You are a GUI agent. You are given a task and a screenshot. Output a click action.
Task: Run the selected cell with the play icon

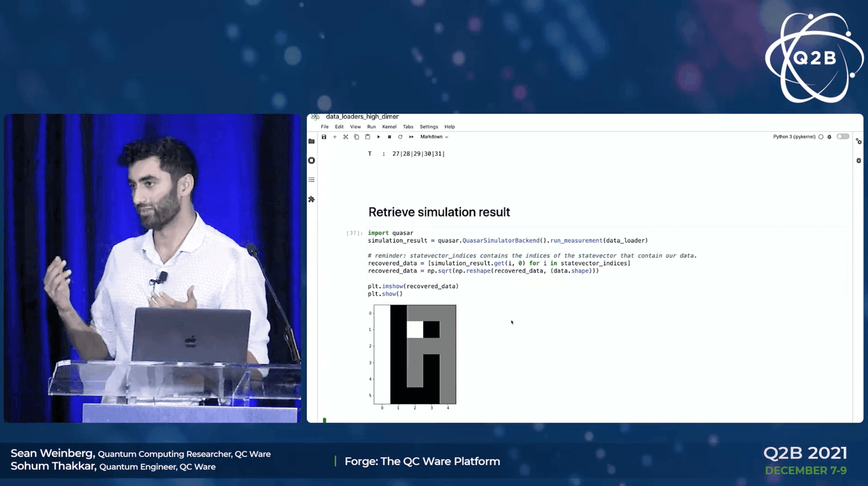click(x=378, y=137)
